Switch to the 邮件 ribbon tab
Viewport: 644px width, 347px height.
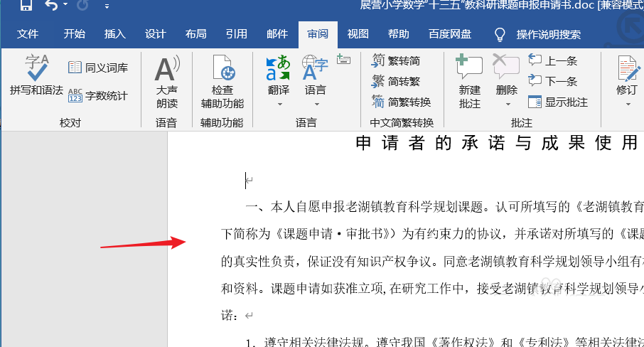[277, 34]
